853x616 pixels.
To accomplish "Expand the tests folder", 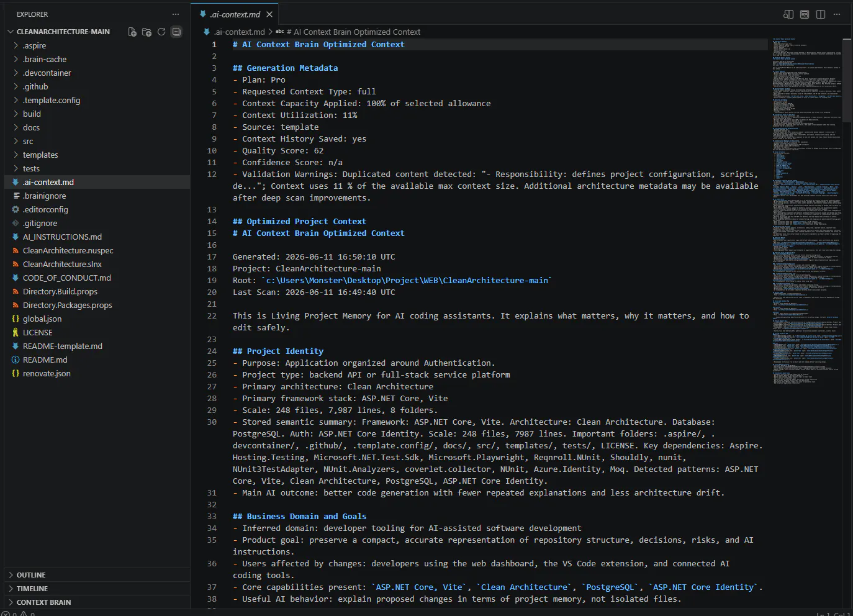I will tap(16, 168).
